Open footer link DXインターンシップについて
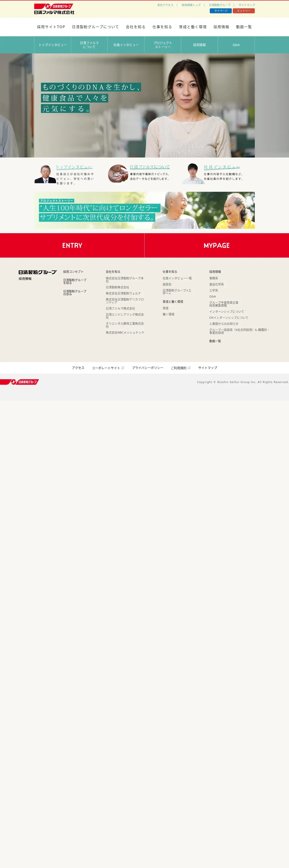 click(229, 318)
